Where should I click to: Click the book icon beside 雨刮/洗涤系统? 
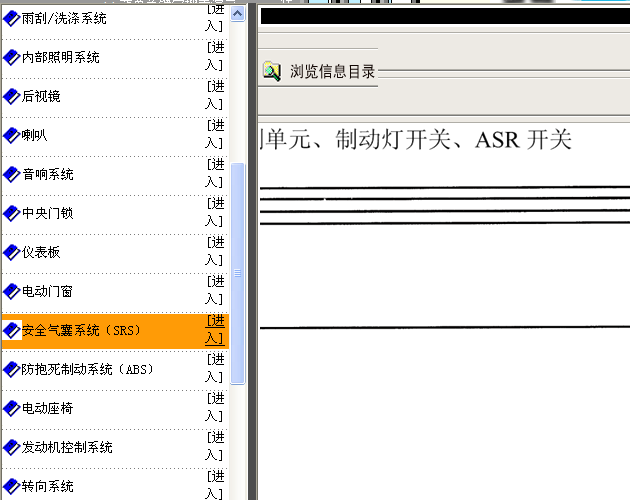click(x=11, y=18)
